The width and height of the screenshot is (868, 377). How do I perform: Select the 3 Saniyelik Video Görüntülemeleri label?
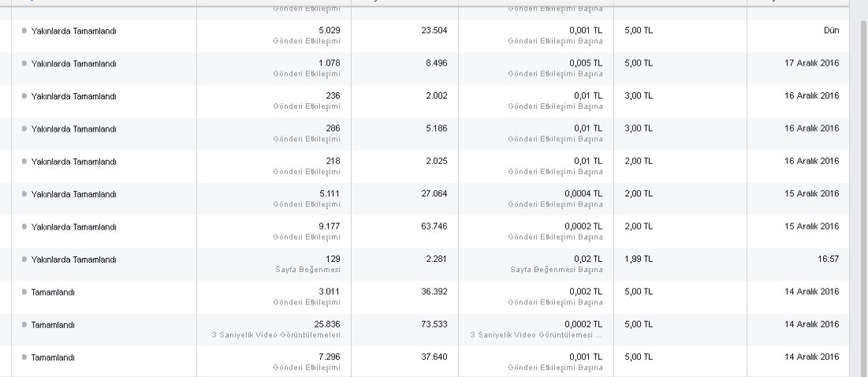pyautogui.click(x=276, y=335)
